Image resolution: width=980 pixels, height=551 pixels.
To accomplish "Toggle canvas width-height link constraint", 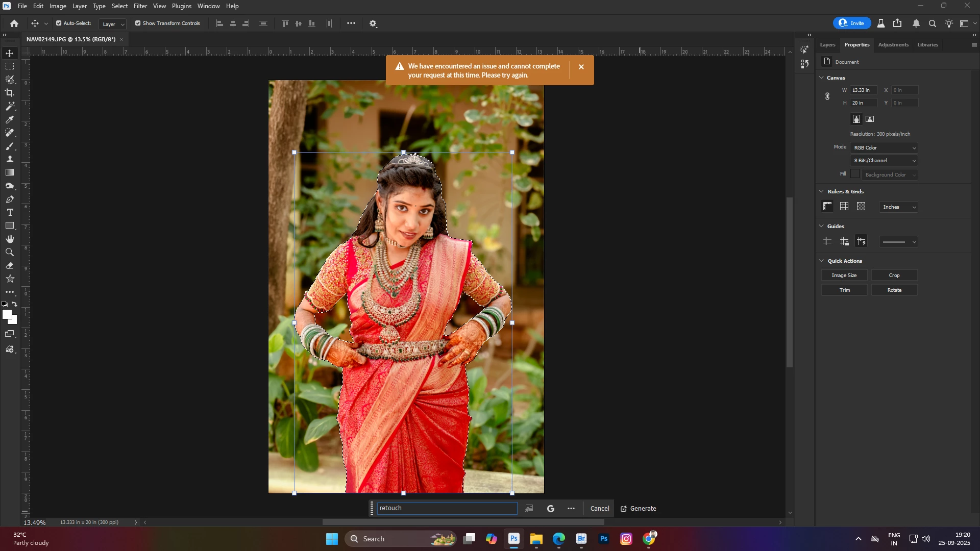I will (827, 96).
